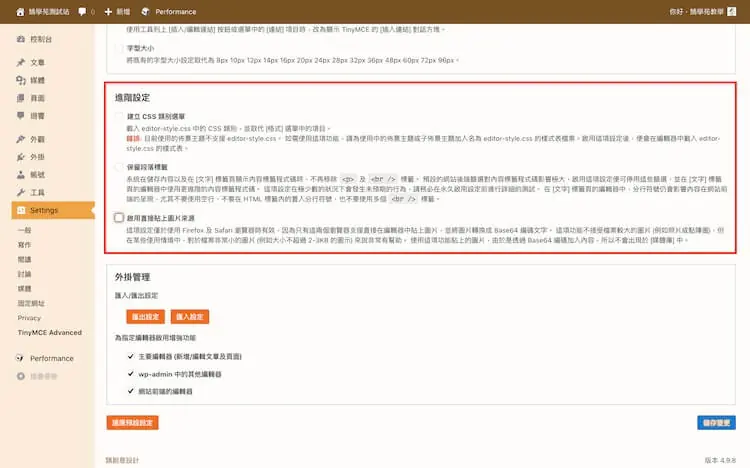Click the 進階設定 section heading
The image size is (750, 468).
[x=132, y=98]
